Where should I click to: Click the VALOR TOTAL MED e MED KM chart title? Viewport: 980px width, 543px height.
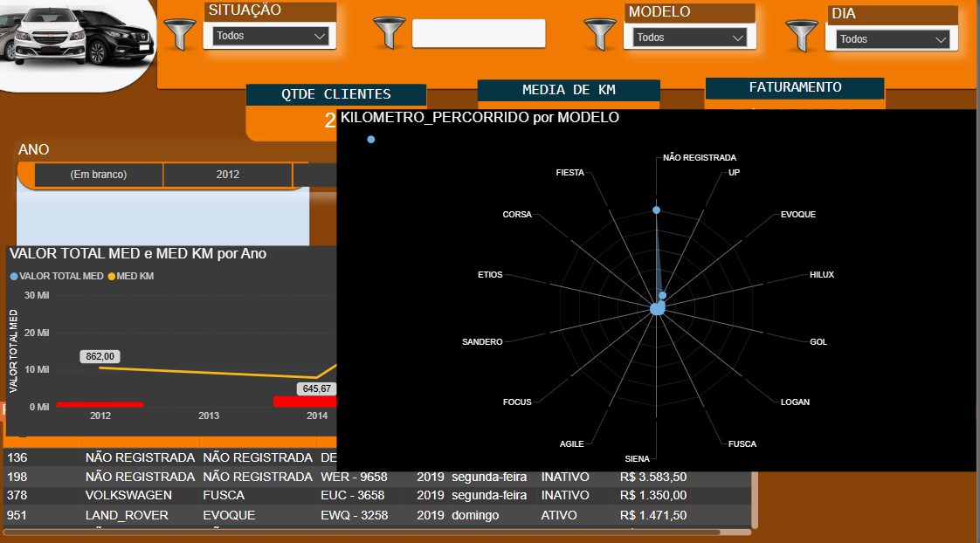[x=137, y=254]
